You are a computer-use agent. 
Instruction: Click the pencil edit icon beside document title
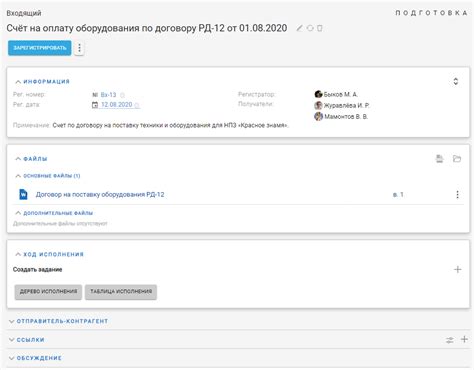tap(299, 28)
